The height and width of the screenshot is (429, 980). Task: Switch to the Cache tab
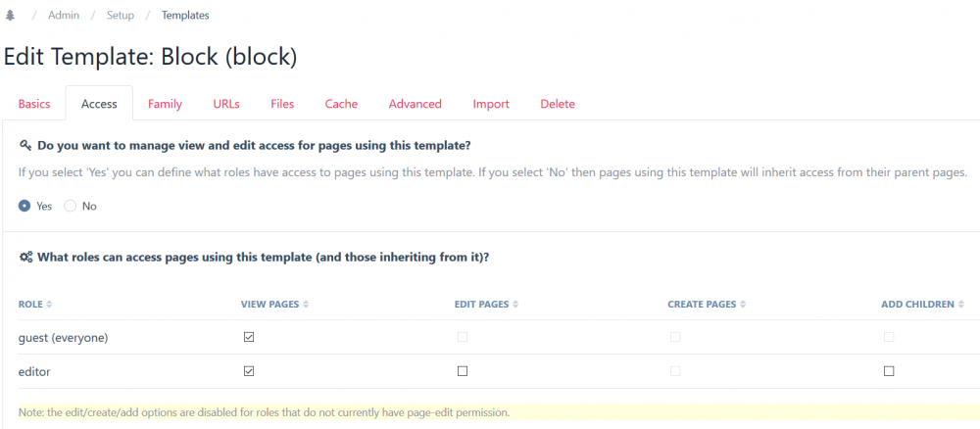click(341, 104)
